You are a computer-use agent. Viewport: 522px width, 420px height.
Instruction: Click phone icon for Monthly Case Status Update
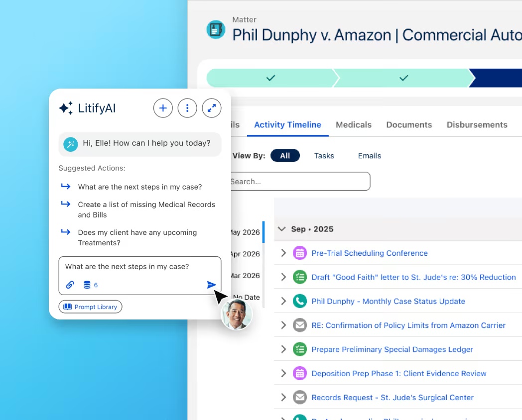coord(300,301)
